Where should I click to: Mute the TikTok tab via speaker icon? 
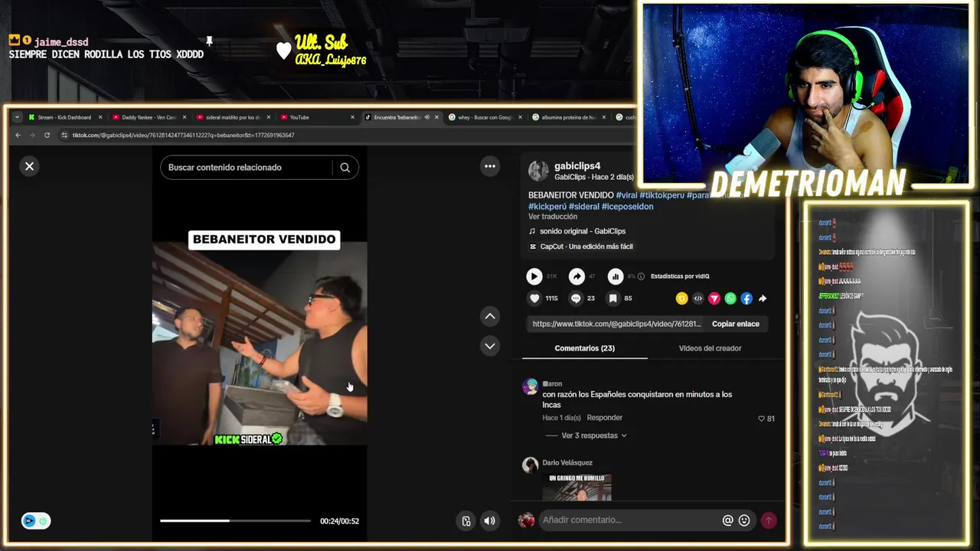click(x=426, y=117)
